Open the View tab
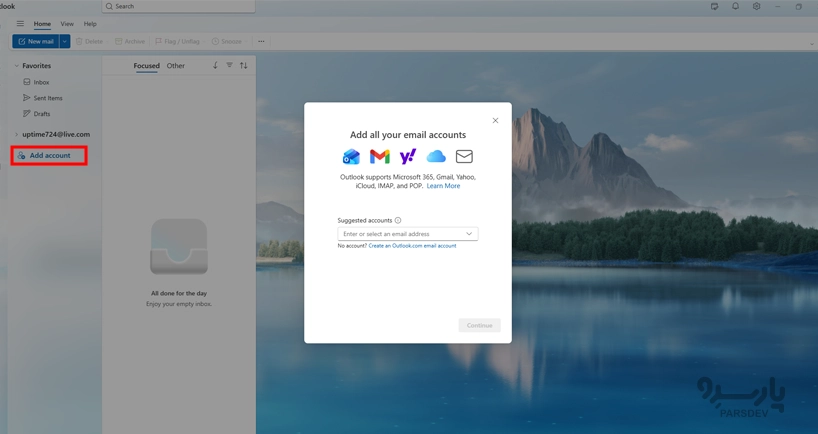The width and height of the screenshot is (818, 434). [x=67, y=24]
